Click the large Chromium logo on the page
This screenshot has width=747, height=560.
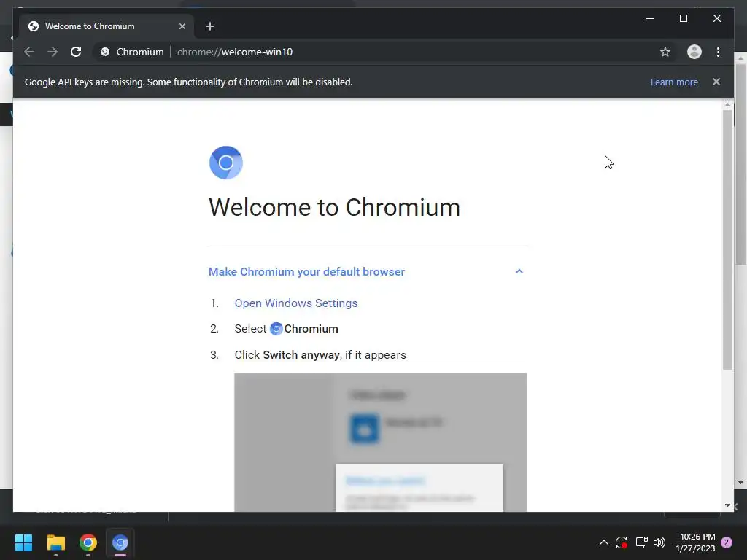[x=226, y=163]
